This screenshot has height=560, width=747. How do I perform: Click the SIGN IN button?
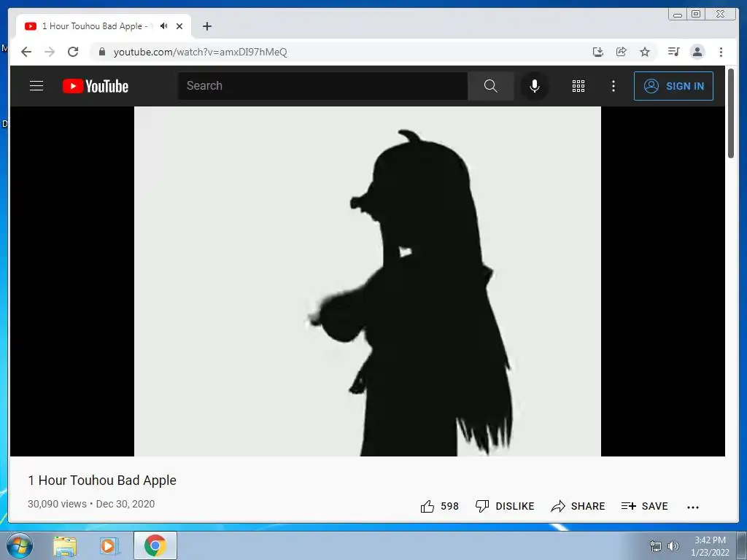pos(673,86)
